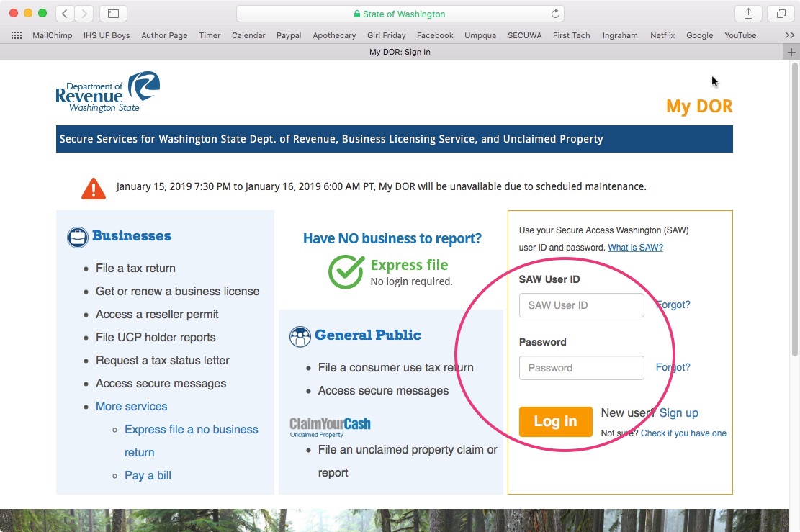Click the green Express file checkmark icon
Screen dimensions: 800x532
(x=346, y=271)
